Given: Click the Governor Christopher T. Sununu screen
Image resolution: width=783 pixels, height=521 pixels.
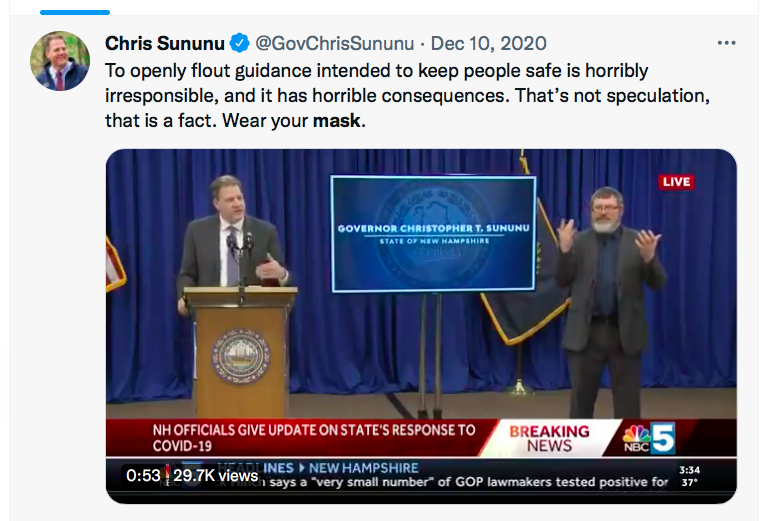Looking at the screenshot, I should pos(432,235).
